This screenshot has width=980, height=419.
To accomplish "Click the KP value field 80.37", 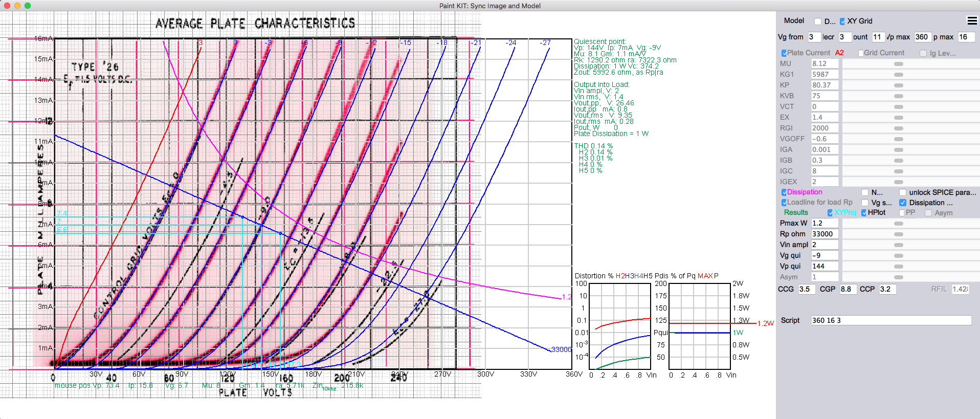I will [x=825, y=85].
